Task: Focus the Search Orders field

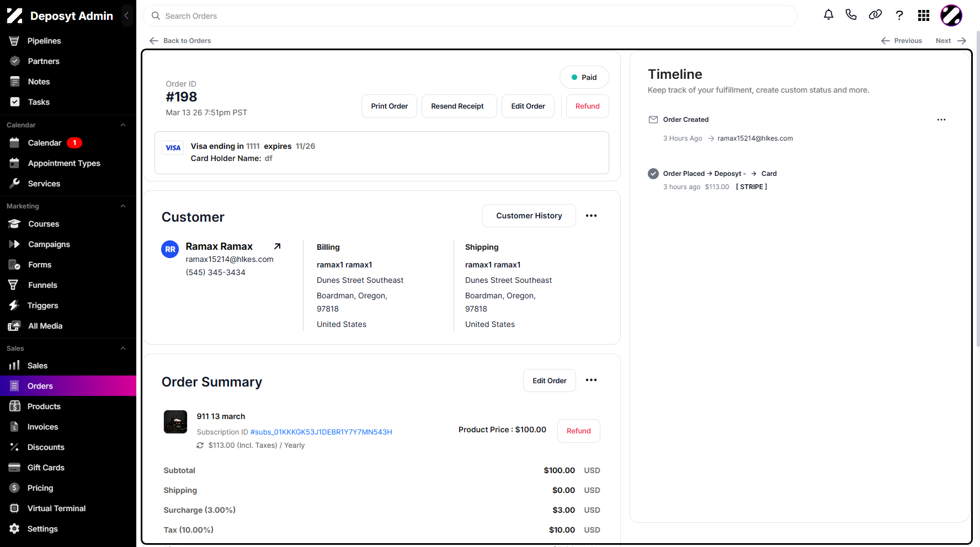Action: 470,16
